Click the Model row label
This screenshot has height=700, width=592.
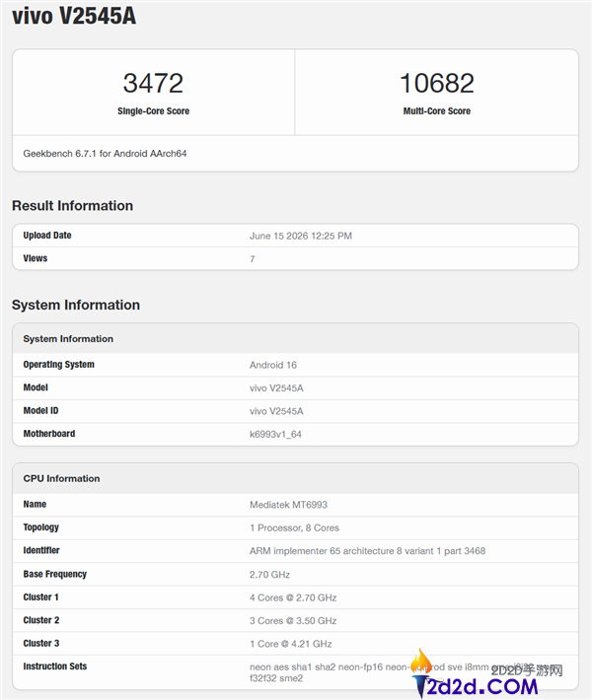(x=36, y=387)
